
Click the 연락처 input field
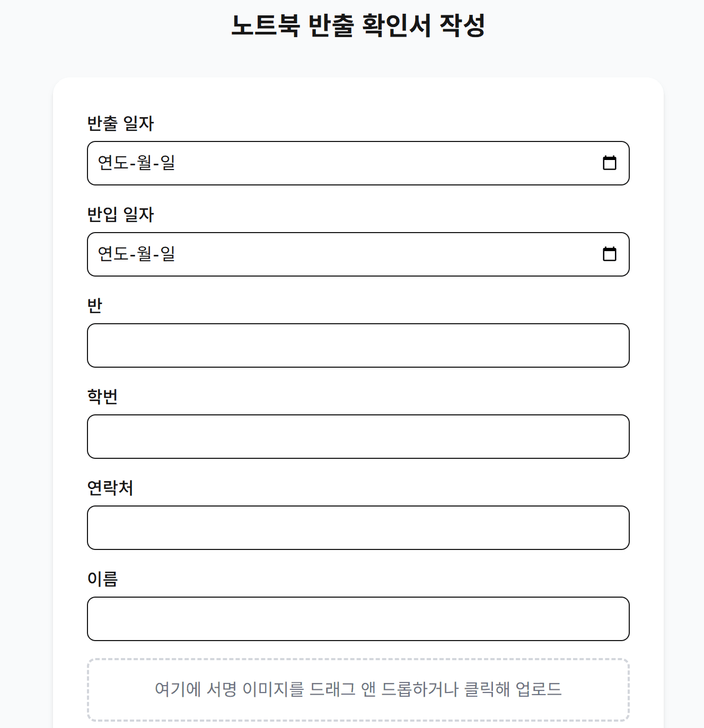point(358,528)
